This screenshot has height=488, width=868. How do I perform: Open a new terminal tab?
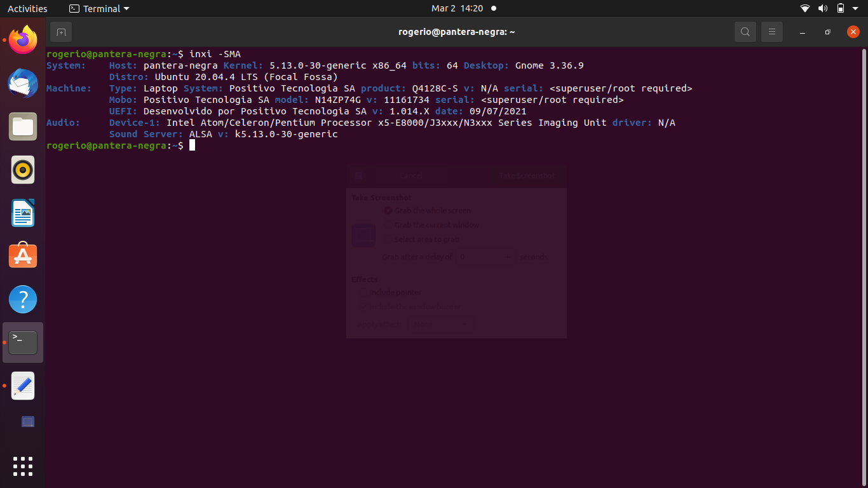(61, 32)
